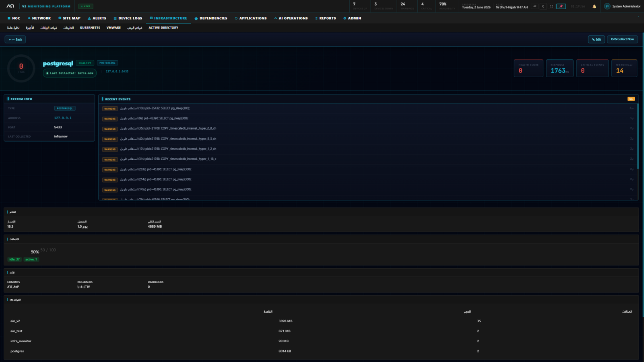Screen dimensions: 644x362
Task: Click the Infrastructure server icon
Action: click(x=151, y=18)
